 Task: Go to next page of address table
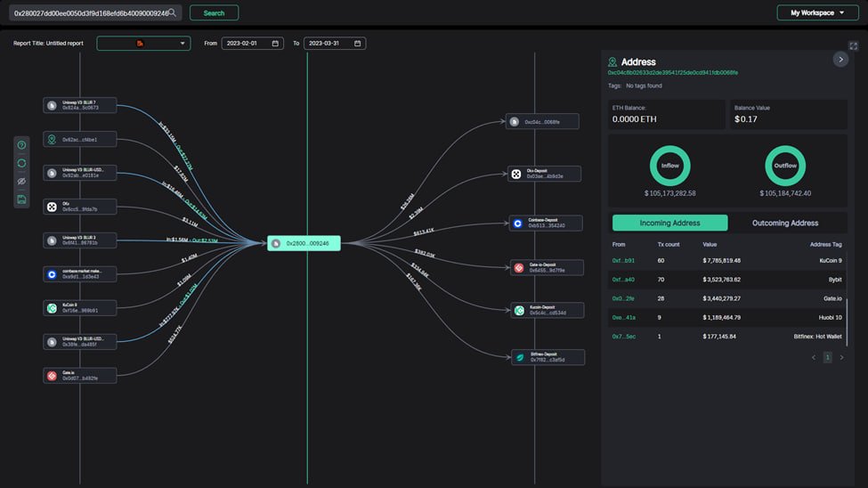click(841, 357)
